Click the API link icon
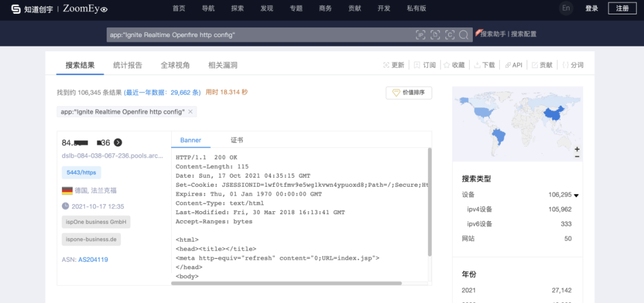The width and height of the screenshot is (644, 303). (x=507, y=65)
